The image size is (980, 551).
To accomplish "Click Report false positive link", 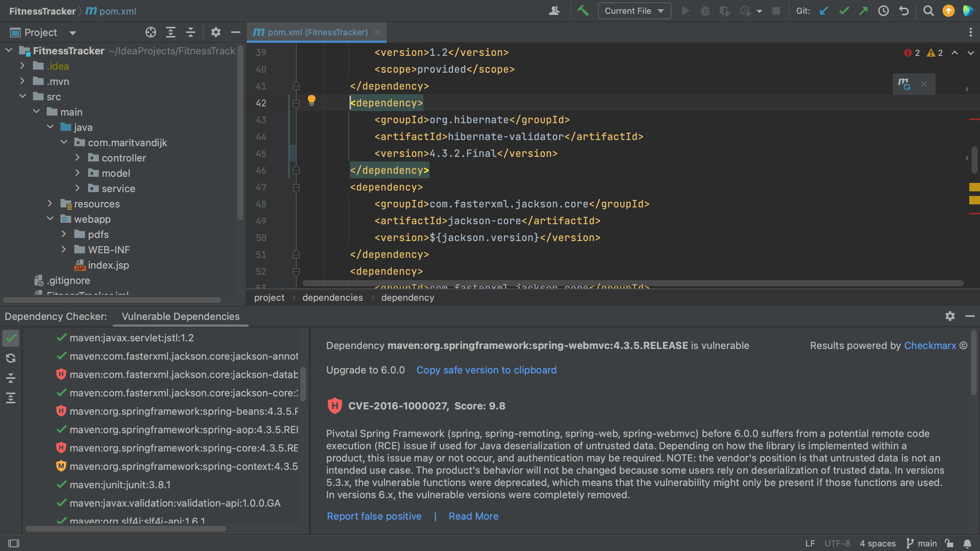I will tap(374, 516).
